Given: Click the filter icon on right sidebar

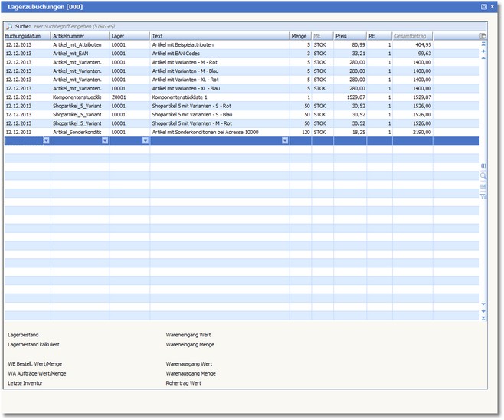Looking at the screenshot, I should (483, 195).
